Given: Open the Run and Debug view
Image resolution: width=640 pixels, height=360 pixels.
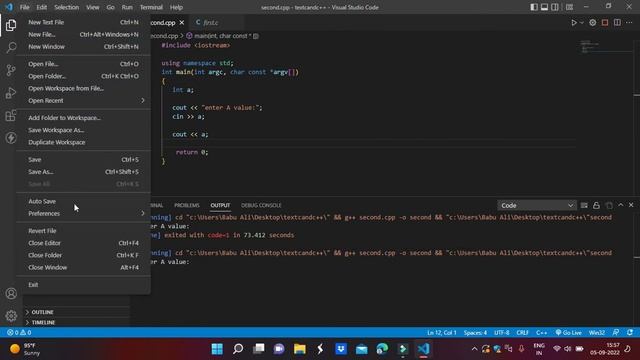Looking at the screenshot, I should [x=11, y=93].
